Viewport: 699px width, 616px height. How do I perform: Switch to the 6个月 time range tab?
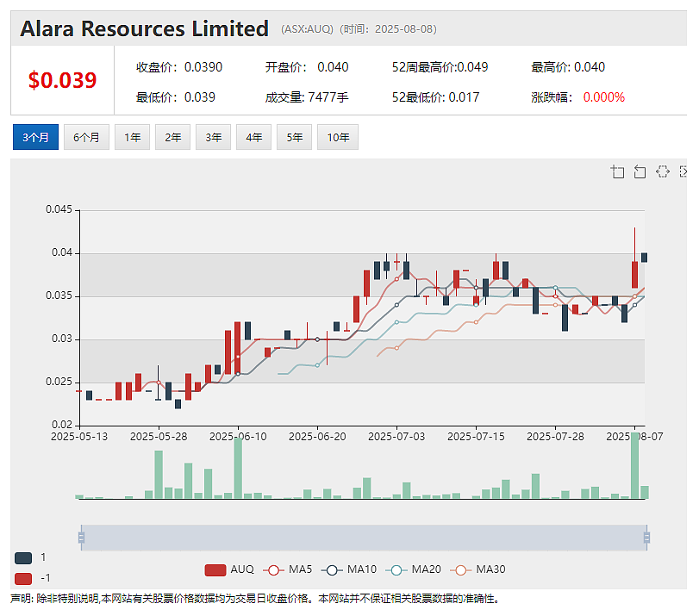pyautogui.click(x=86, y=137)
